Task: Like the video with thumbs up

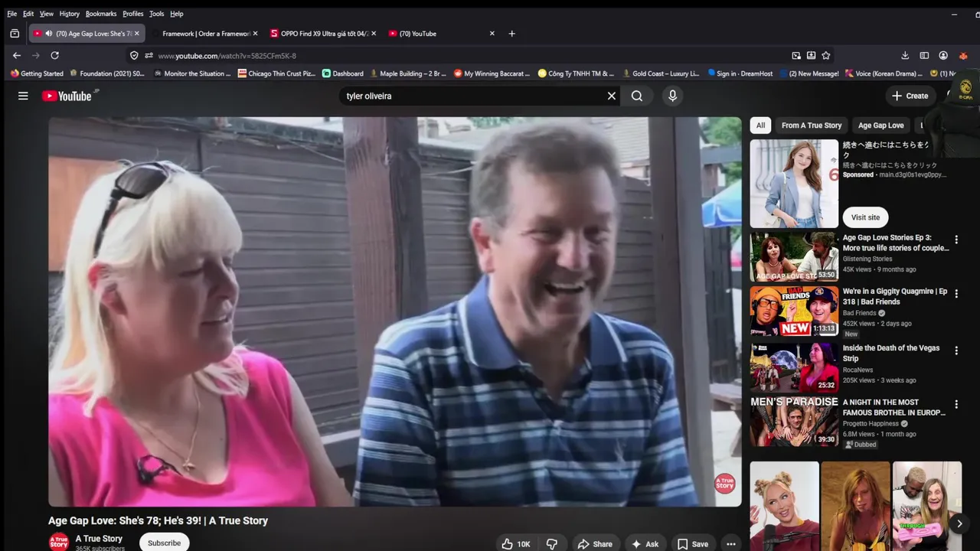Action: (x=516, y=544)
